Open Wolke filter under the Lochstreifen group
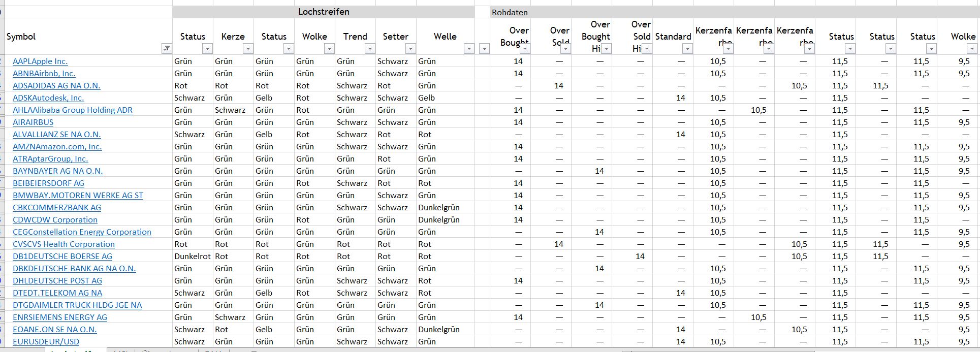 point(329,49)
